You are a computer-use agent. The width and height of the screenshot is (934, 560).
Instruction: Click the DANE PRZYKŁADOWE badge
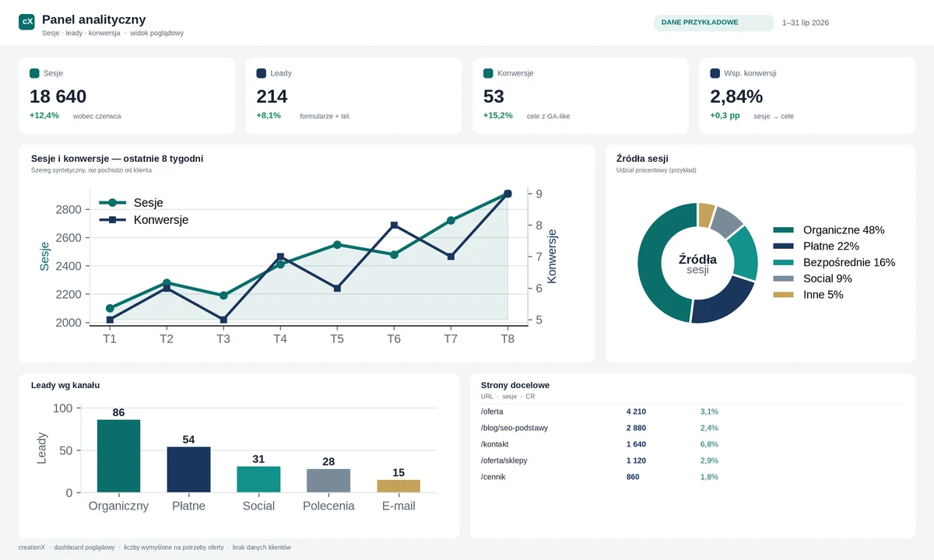click(714, 23)
